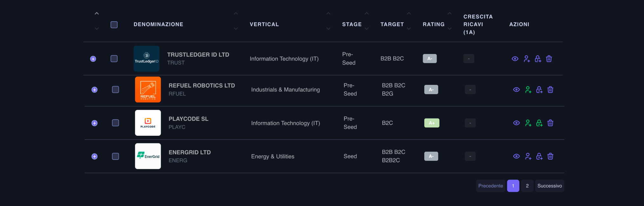Delete the Energrid Ltd entry

click(550, 156)
